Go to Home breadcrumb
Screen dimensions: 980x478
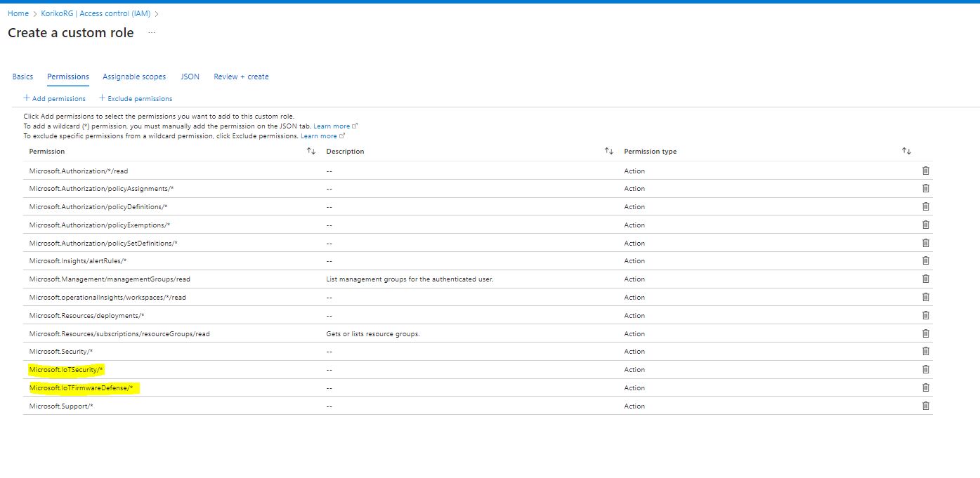tap(18, 13)
